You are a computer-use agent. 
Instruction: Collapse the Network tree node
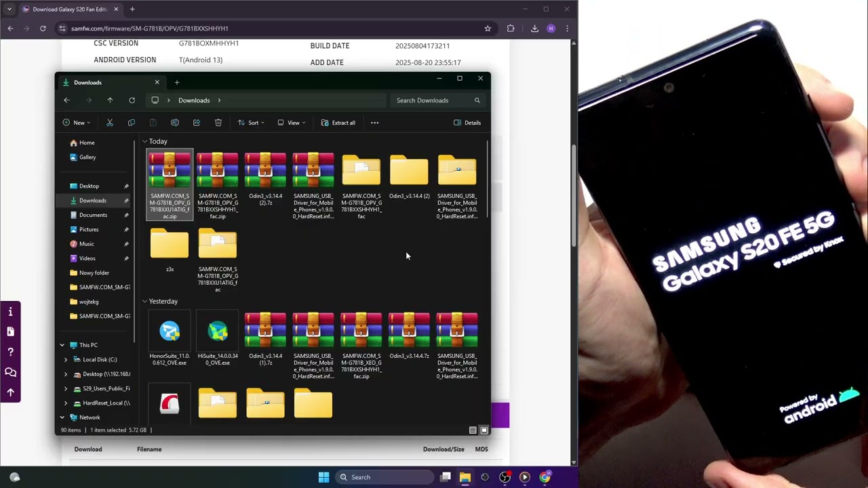click(x=62, y=418)
